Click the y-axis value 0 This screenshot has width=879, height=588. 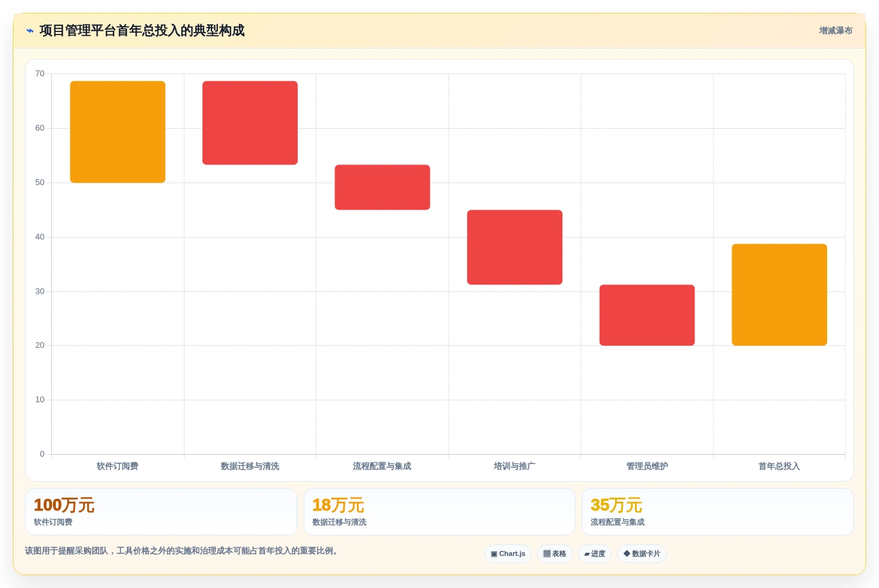[x=42, y=454]
